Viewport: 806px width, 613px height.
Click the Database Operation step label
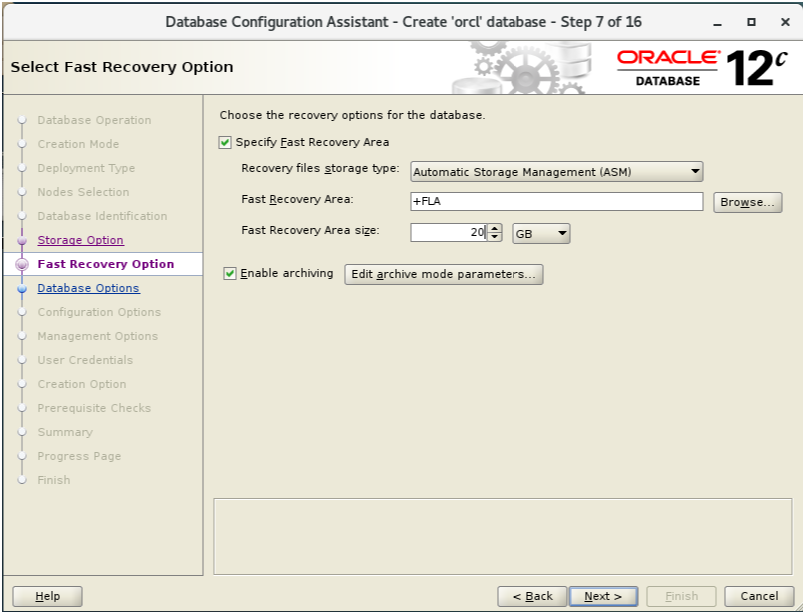94,120
